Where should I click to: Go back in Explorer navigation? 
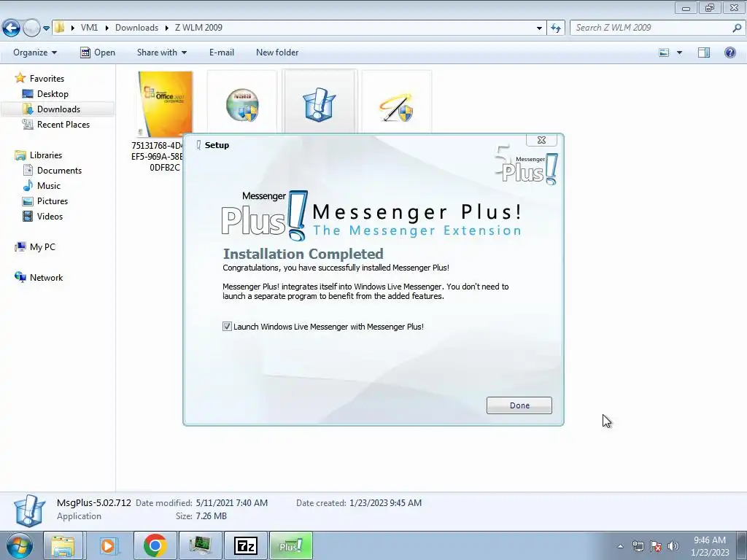12,28
